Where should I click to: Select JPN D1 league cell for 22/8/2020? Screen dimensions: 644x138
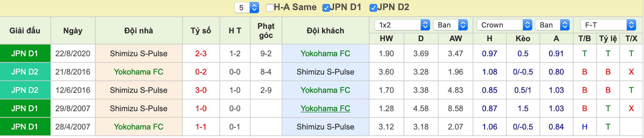25,54
